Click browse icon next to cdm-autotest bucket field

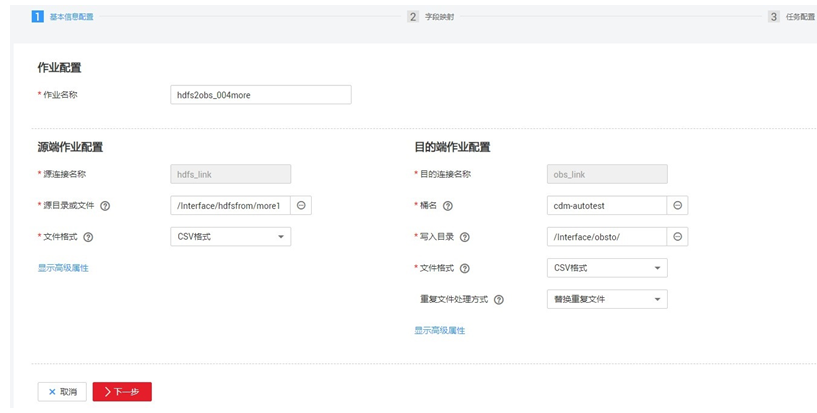pos(677,205)
